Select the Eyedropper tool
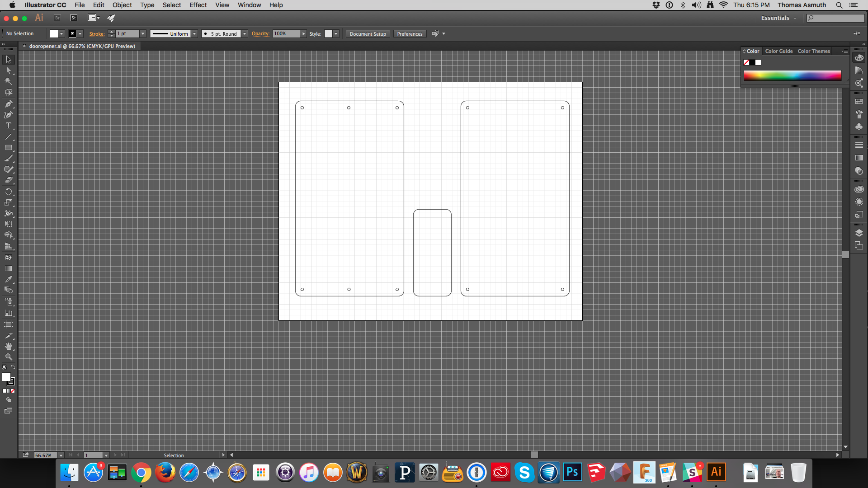 (x=9, y=279)
